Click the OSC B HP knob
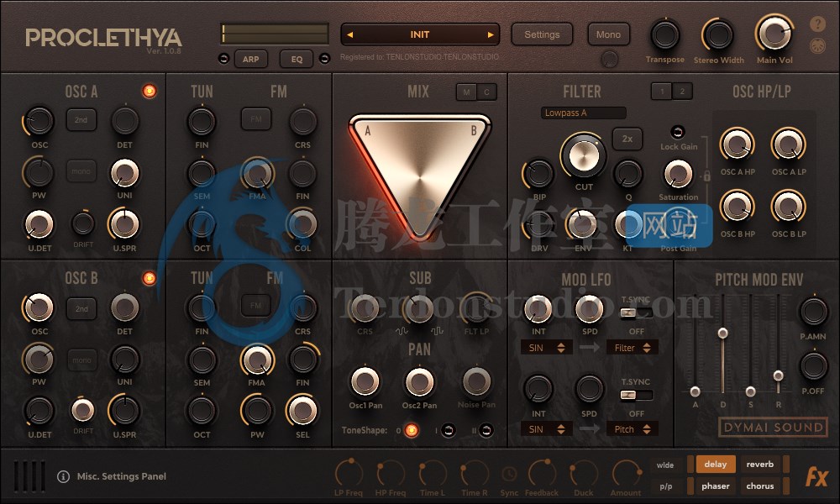840x504 pixels. click(738, 207)
